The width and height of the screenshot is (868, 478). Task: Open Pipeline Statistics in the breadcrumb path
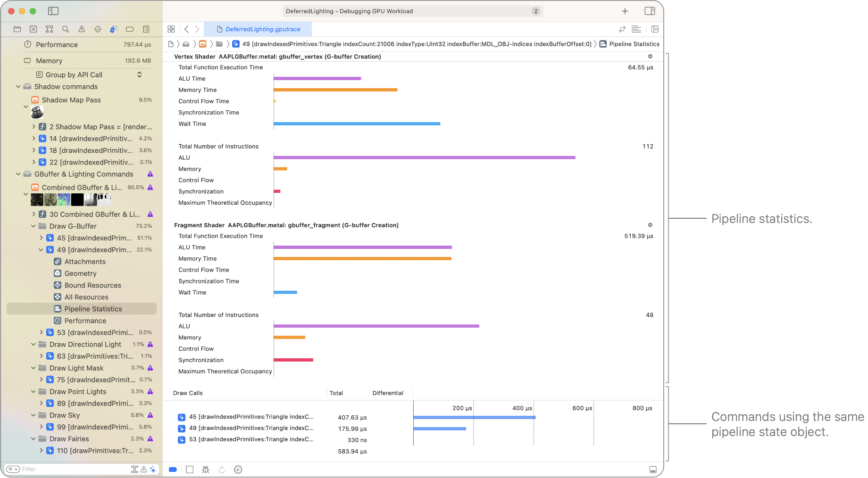(x=634, y=44)
